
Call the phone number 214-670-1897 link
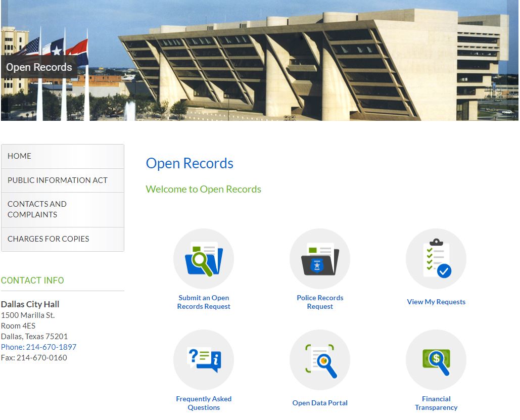coord(39,347)
